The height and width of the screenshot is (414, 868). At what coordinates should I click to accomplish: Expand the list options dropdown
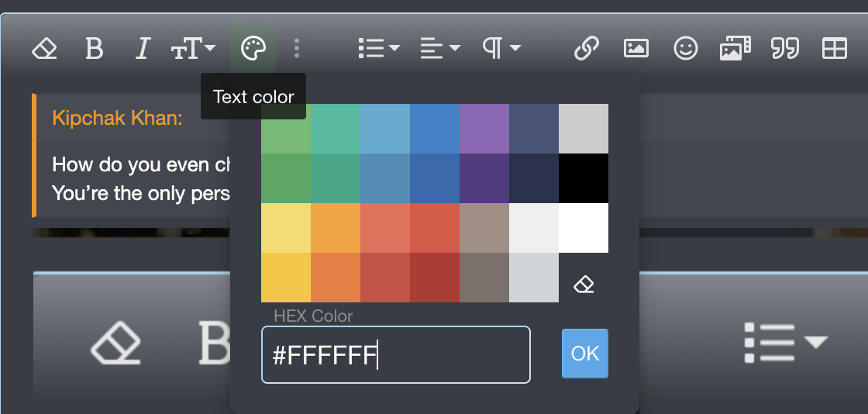pyautogui.click(x=379, y=50)
